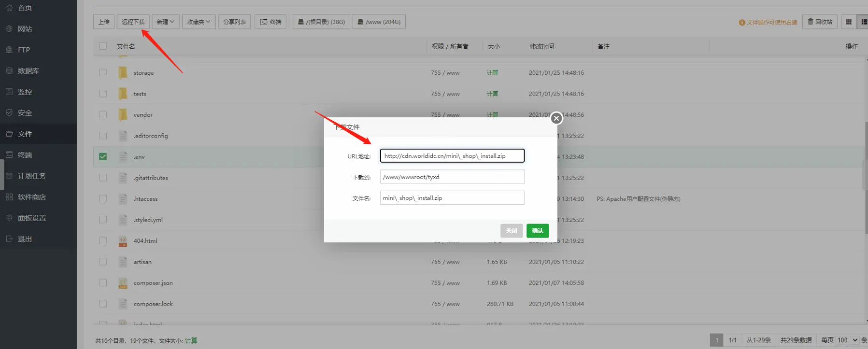The height and width of the screenshot is (349, 868).
Task: Click the 远程下载 (Remote download) button
Action: pos(133,22)
